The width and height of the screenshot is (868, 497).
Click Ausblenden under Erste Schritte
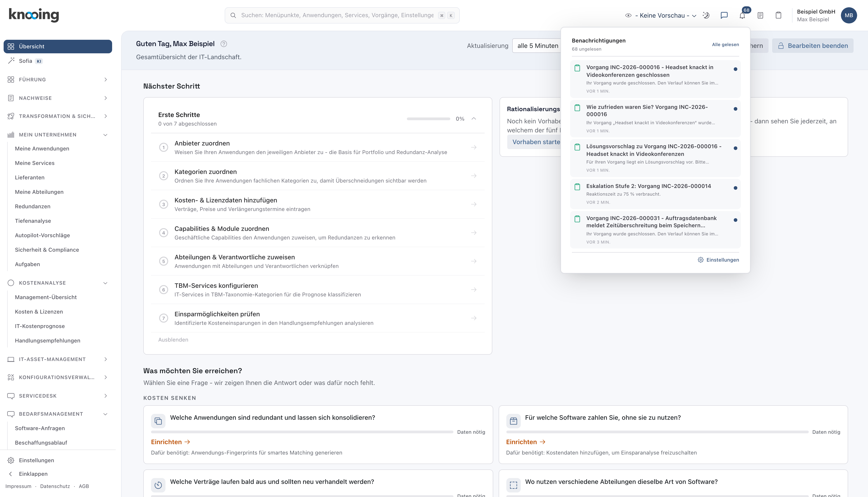click(173, 340)
